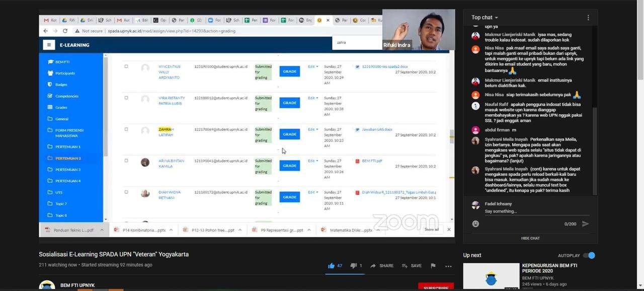The image size is (644, 291).
Task: Close the downloads bar X
Action: pyautogui.click(x=449, y=230)
